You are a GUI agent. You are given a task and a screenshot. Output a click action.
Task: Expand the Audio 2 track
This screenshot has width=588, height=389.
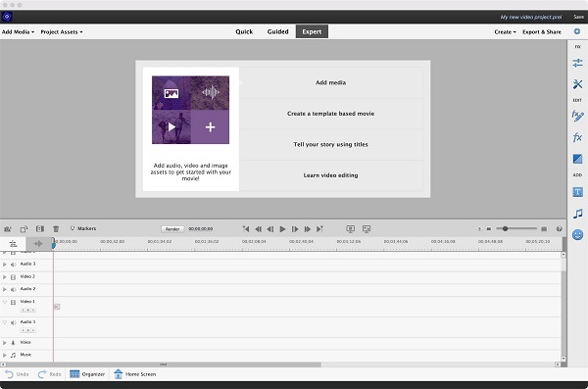[x=5, y=290]
